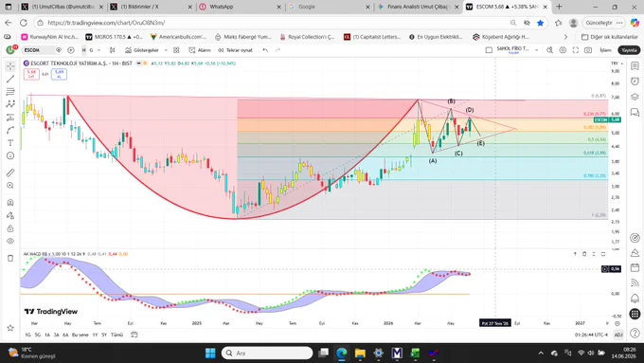Select the Tümü full date range
644x363 pixels.
[117, 336]
